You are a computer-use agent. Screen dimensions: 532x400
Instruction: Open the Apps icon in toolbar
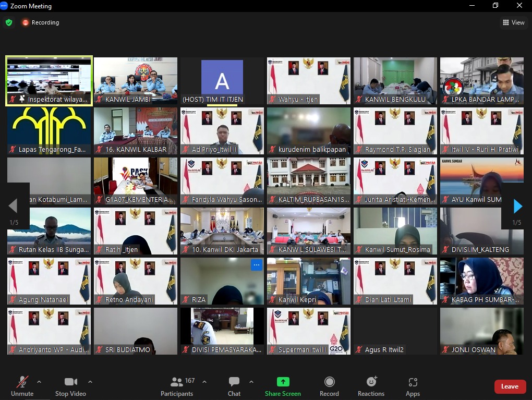coord(413,382)
